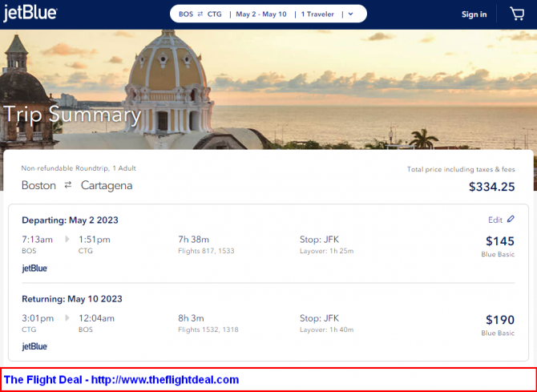Click the $190 returning fare
Image resolution: width=537 pixels, height=392 pixels.
[x=500, y=320]
